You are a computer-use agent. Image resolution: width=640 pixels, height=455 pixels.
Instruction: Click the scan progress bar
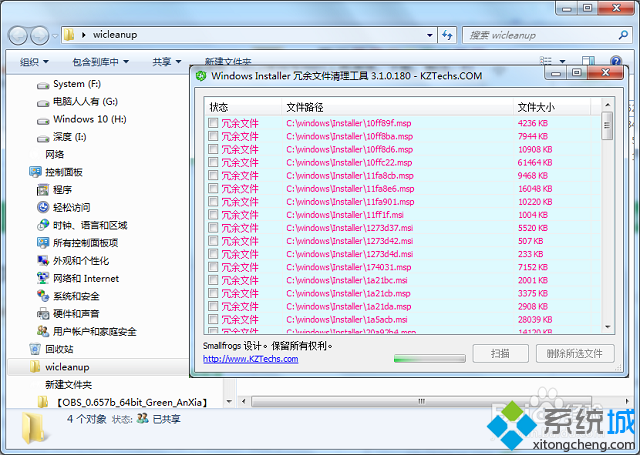[x=429, y=359]
